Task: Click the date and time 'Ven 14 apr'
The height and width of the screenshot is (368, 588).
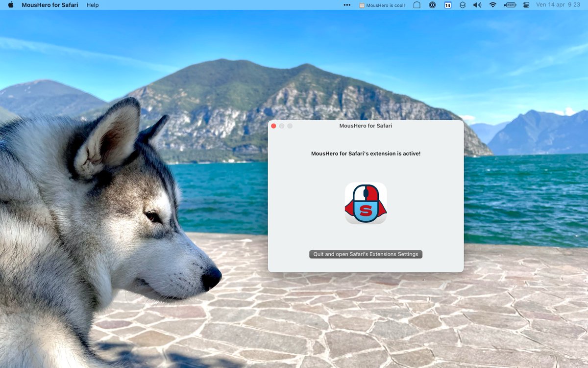Action: pyautogui.click(x=558, y=5)
